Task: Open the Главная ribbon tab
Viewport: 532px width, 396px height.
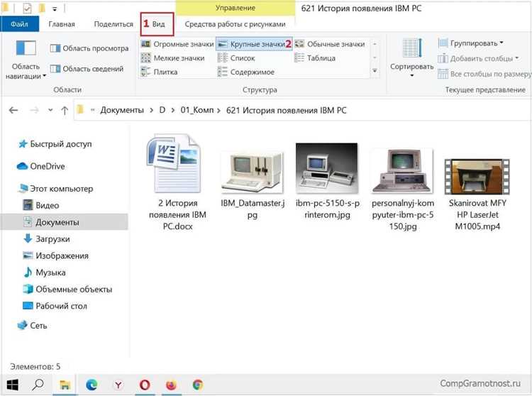Action: point(62,24)
